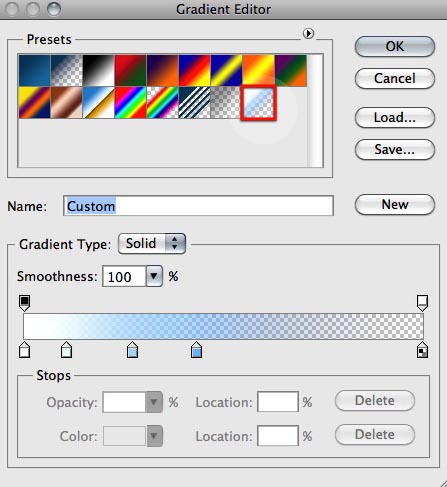Create a gradient with the New button
This screenshot has width=447, height=487.
click(395, 204)
